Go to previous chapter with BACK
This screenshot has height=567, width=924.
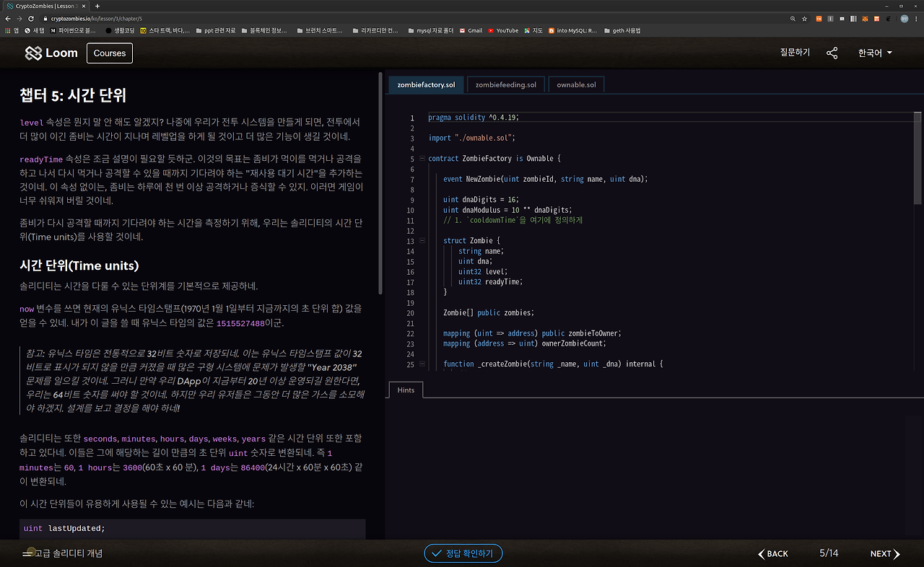[773, 554]
